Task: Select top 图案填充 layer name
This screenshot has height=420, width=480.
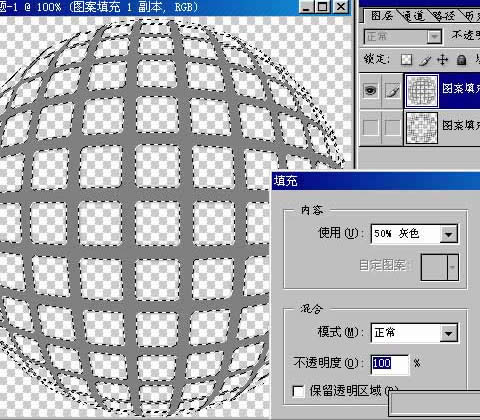Action: [461, 89]
